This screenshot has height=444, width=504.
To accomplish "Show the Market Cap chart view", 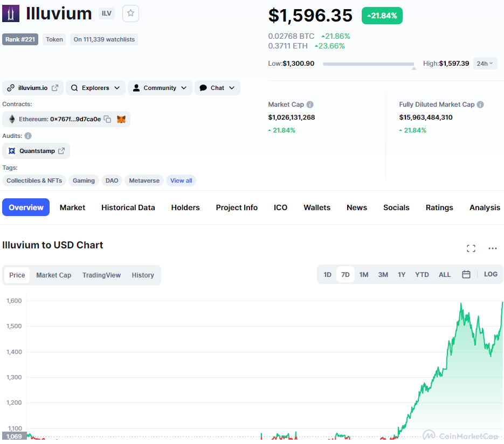I will pyautogui.click(x=54, y=275).
